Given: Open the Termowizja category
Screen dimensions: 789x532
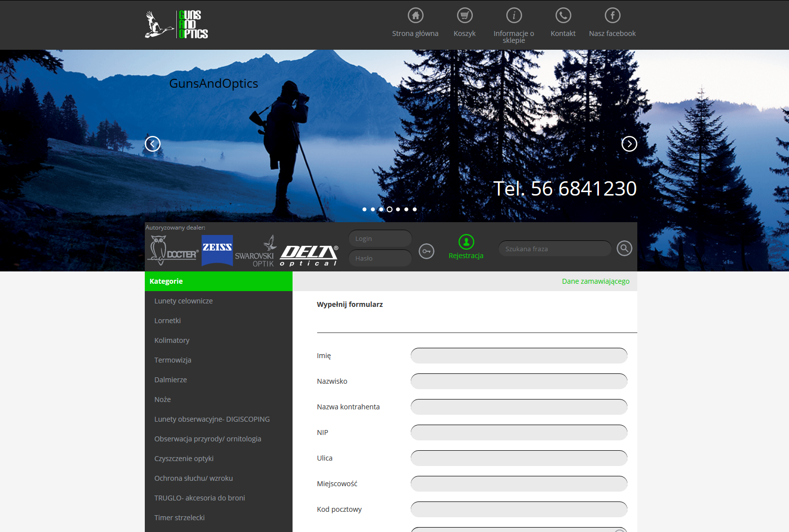Looking at the screenshot, I should point(172,360).
